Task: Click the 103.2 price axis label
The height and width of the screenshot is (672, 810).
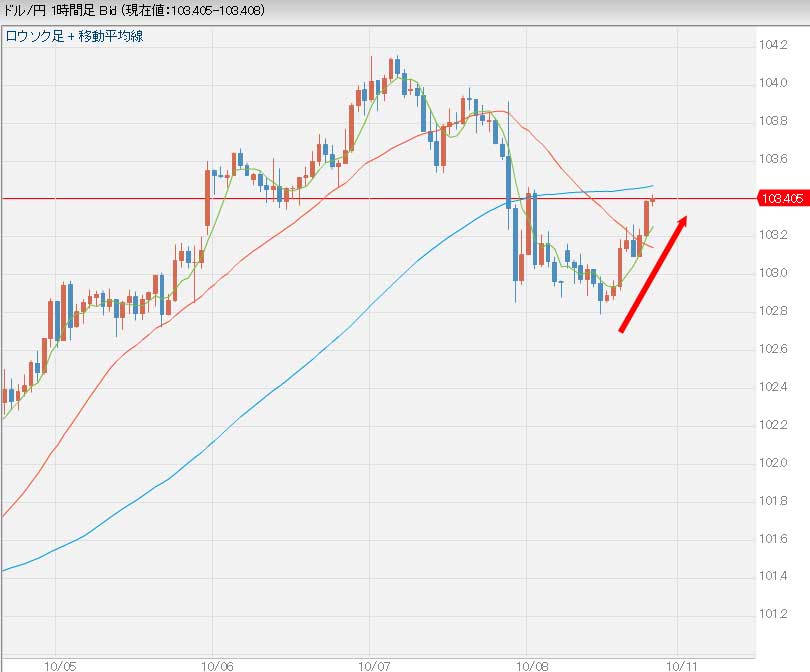Action: [x=773, y=235]
